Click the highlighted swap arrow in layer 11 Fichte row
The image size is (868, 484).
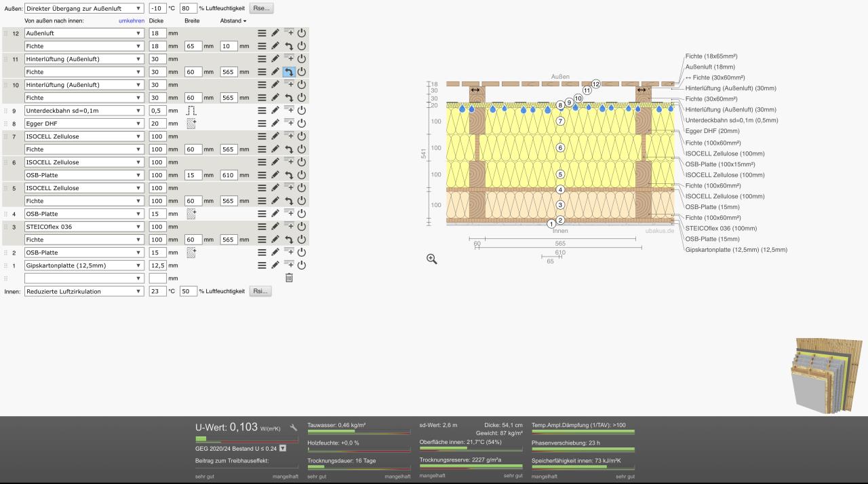tap(289, 72)
